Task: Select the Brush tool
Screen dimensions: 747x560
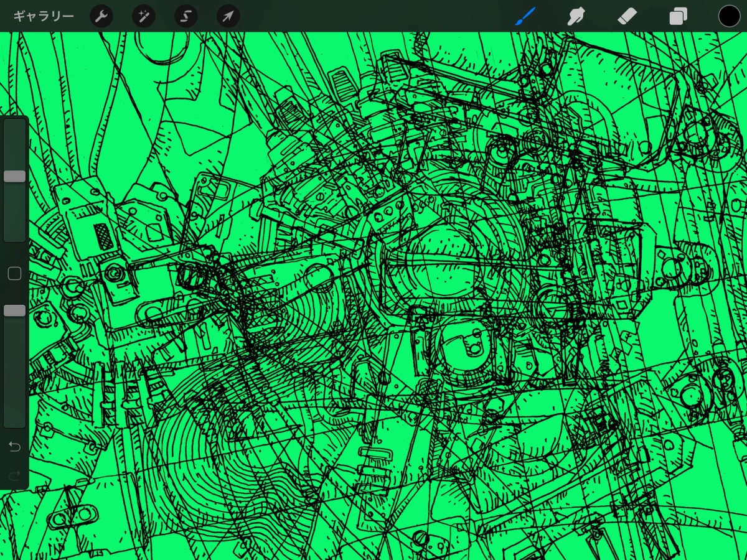Action: pos(526,16)
